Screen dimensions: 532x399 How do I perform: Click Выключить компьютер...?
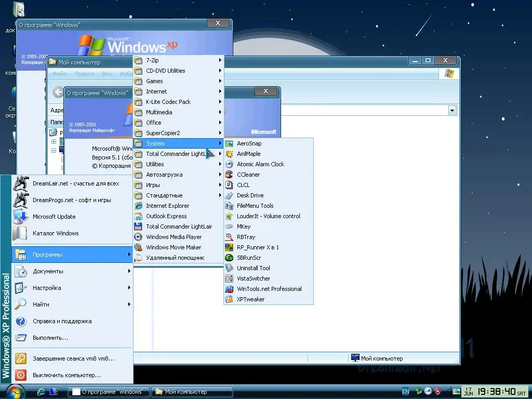(72, 375)
